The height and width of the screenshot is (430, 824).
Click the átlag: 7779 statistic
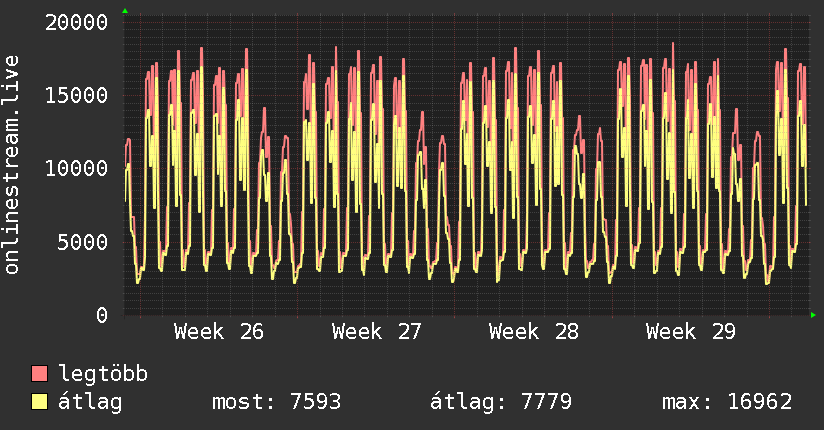coord(501,402)
